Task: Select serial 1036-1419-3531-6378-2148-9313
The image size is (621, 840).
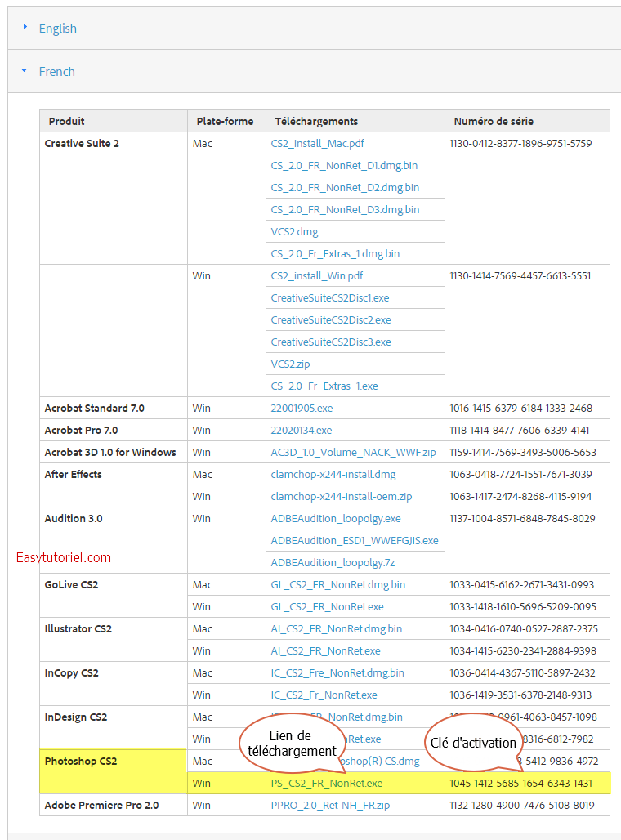Action: (520, 695)
